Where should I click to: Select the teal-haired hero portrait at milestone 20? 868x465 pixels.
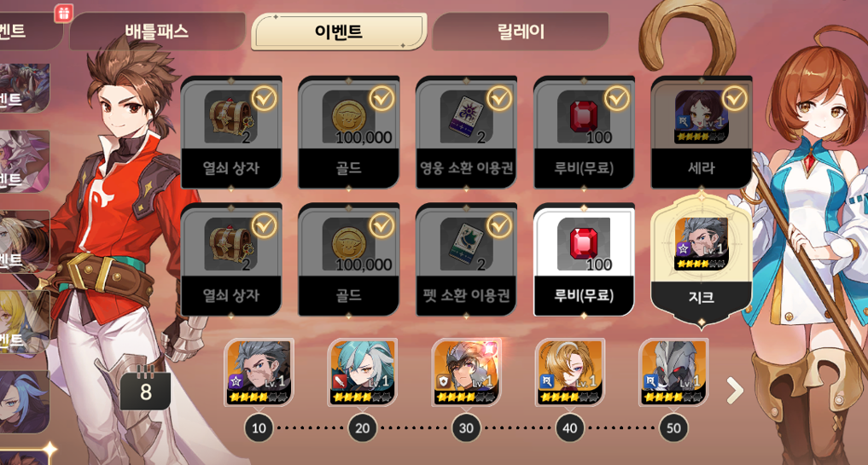[x=362, y=373]
